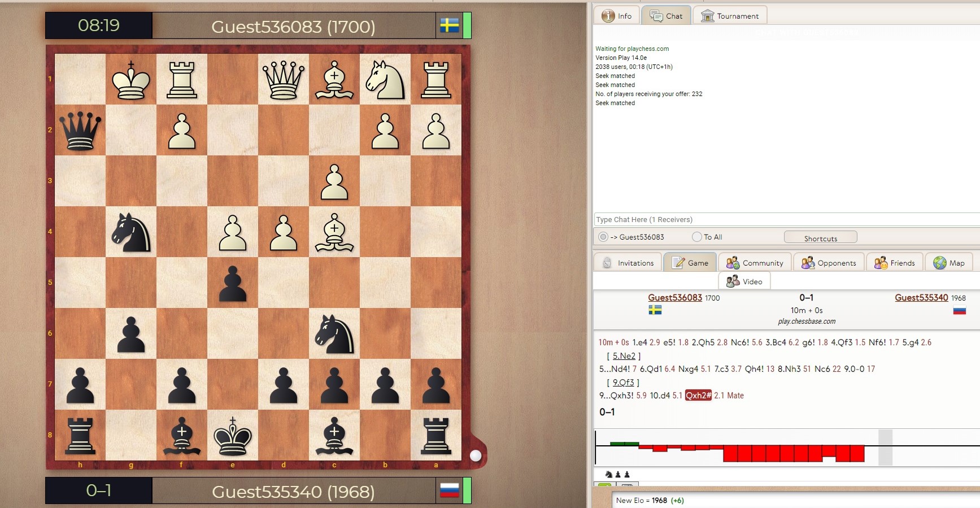The width and height of the screenshot is (980, 508).
Task: Click the black queen on h2
Action: tap(80, 131)
